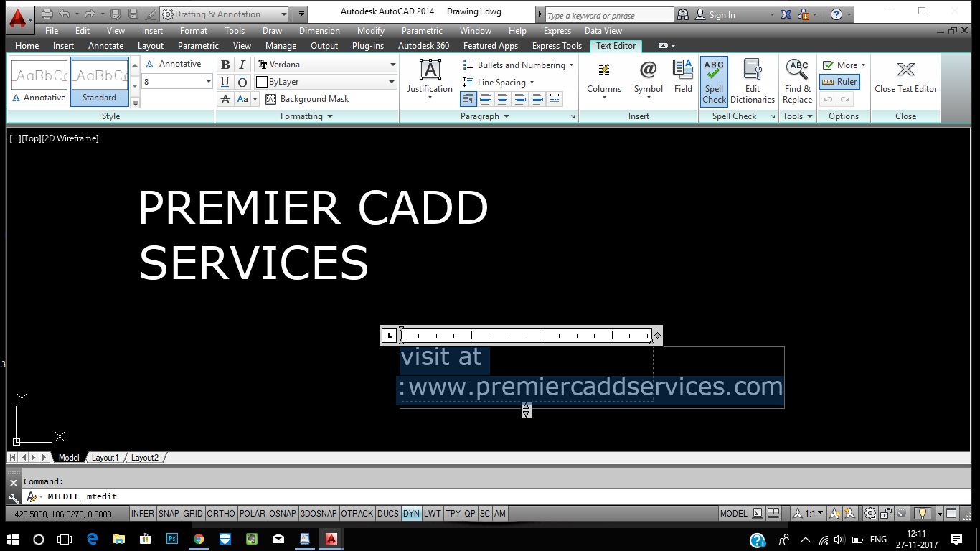This screenshot has width=980, height=551.
Task: Click the ByLayer color swatch box
Action: click(262, 82)
